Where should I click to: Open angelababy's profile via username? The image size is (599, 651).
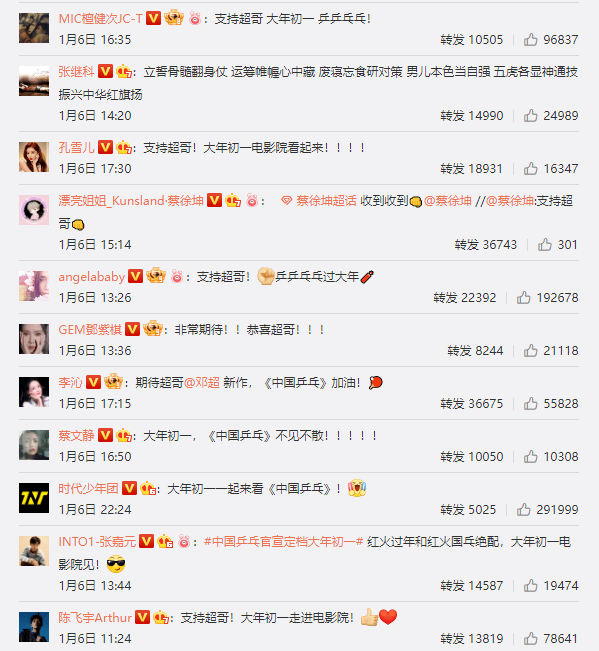(x=92, y=277)
